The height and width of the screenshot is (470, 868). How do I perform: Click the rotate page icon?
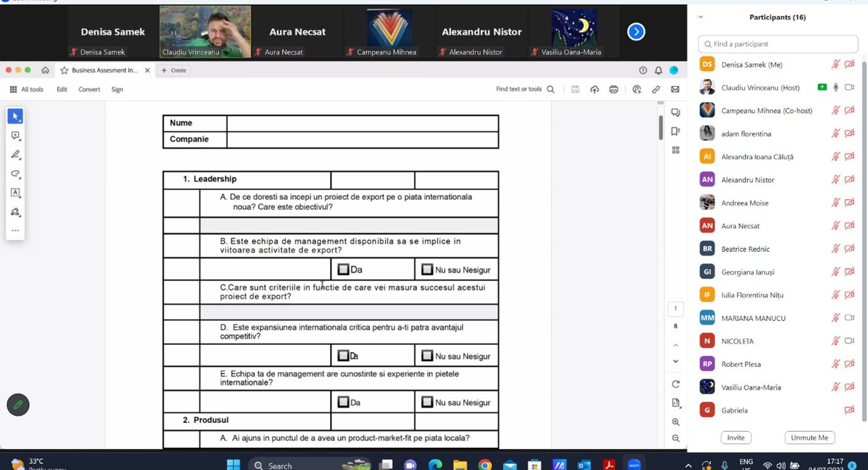click(676, 384)
